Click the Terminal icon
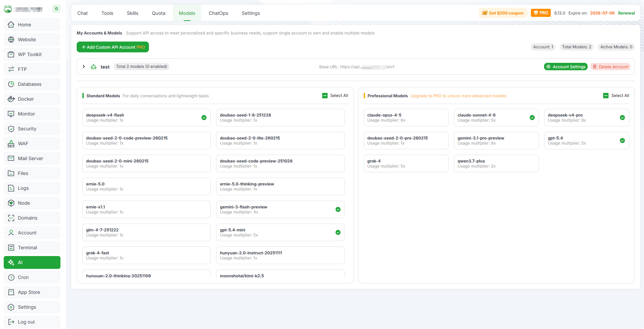This screenshot has width=644, height=329. coord(11,248)
